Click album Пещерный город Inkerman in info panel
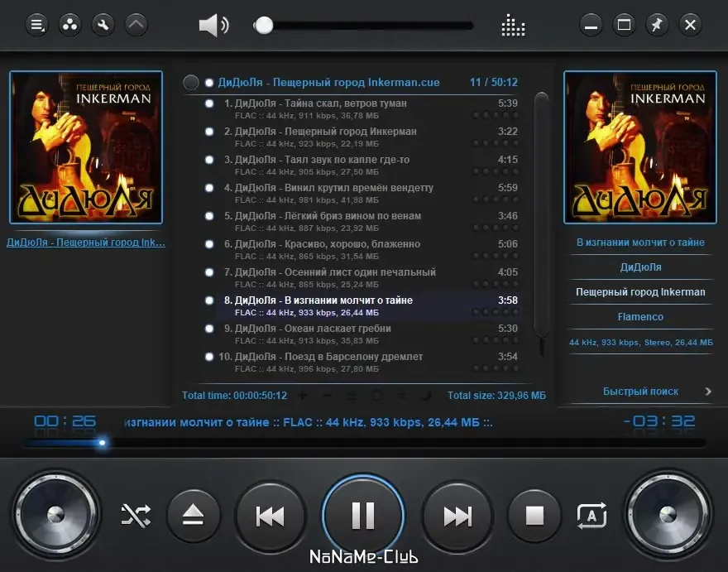 (x=640, y=292)
